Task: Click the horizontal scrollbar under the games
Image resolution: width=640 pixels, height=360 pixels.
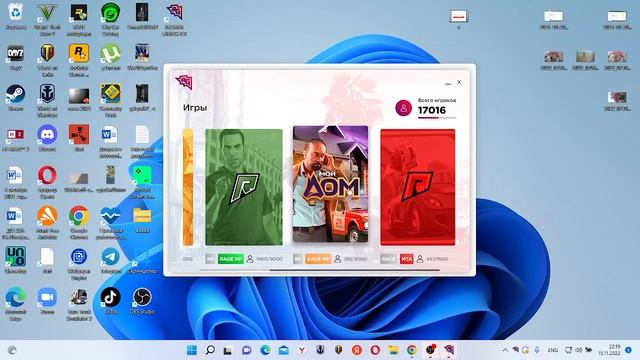Action: pos(354,270)
